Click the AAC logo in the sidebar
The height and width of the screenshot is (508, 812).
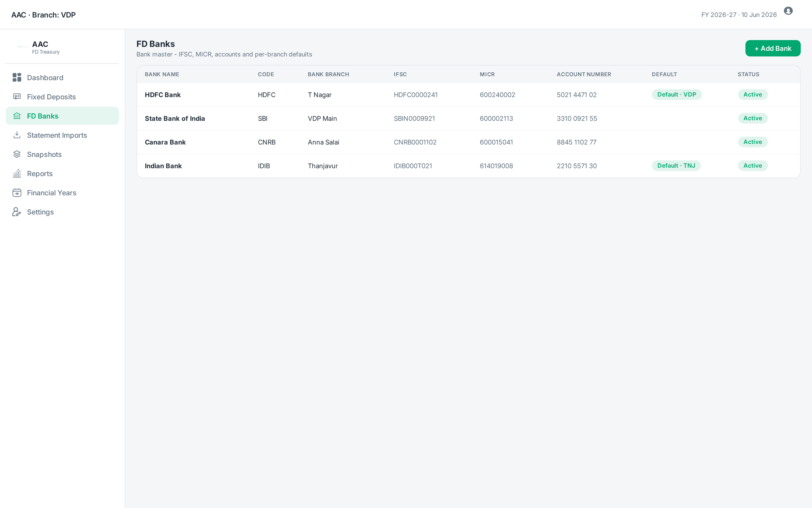click(22, 47)
